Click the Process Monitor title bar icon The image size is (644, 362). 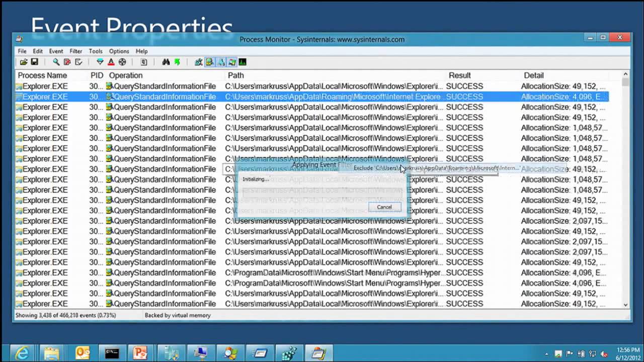[x=19, y=39]
